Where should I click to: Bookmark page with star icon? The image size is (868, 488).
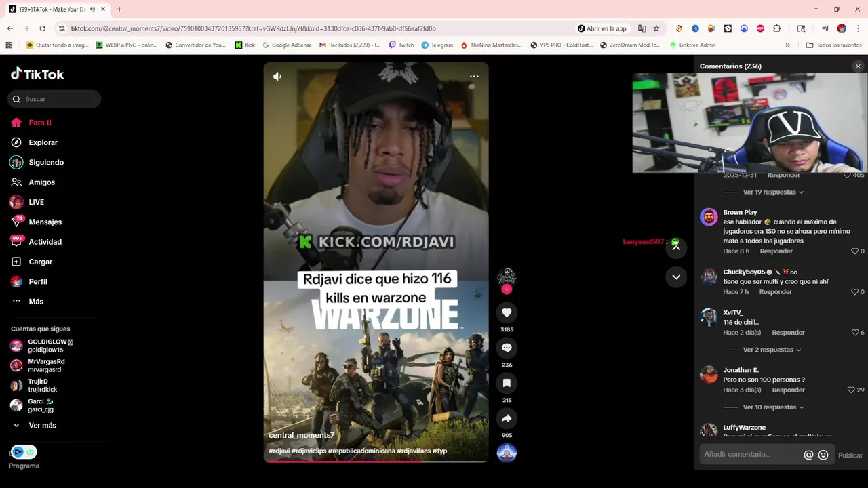(x=656, y=28)
